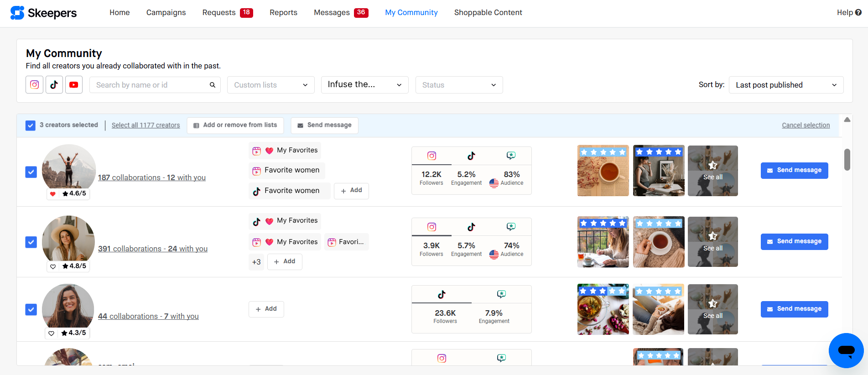The image size is (868, 375).
Task: Expand the Status filter dropdown
Action: [x=459, y=85]
